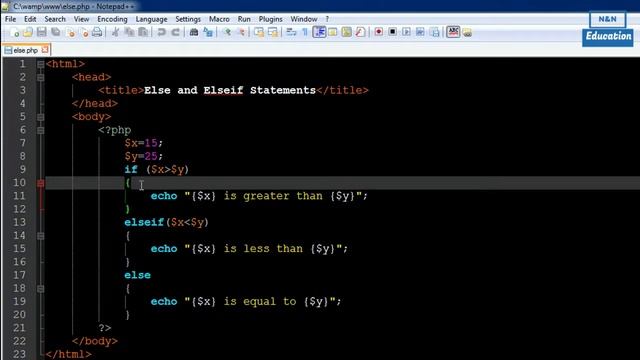The image size is (640, 360).
Task: Open the Settings menu
Action: [188, 19]
